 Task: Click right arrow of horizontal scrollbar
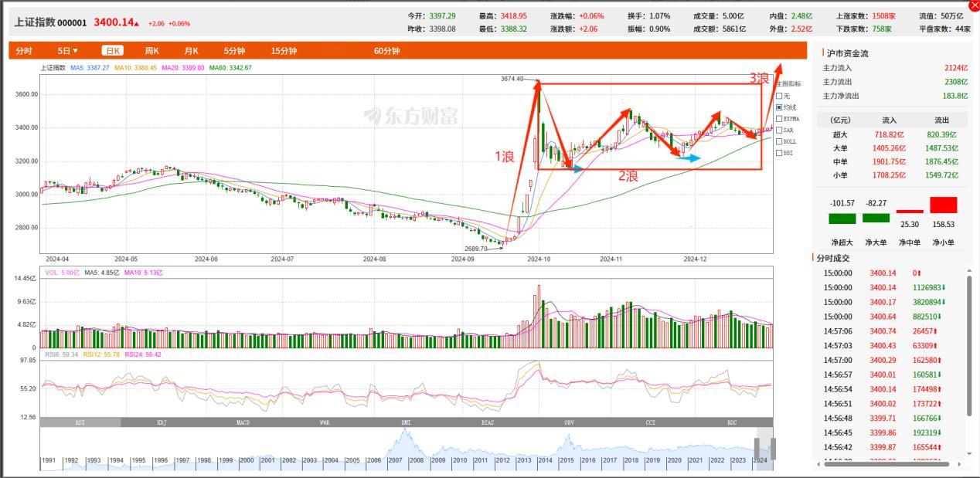pyautogui.click(x=961, y=464)
